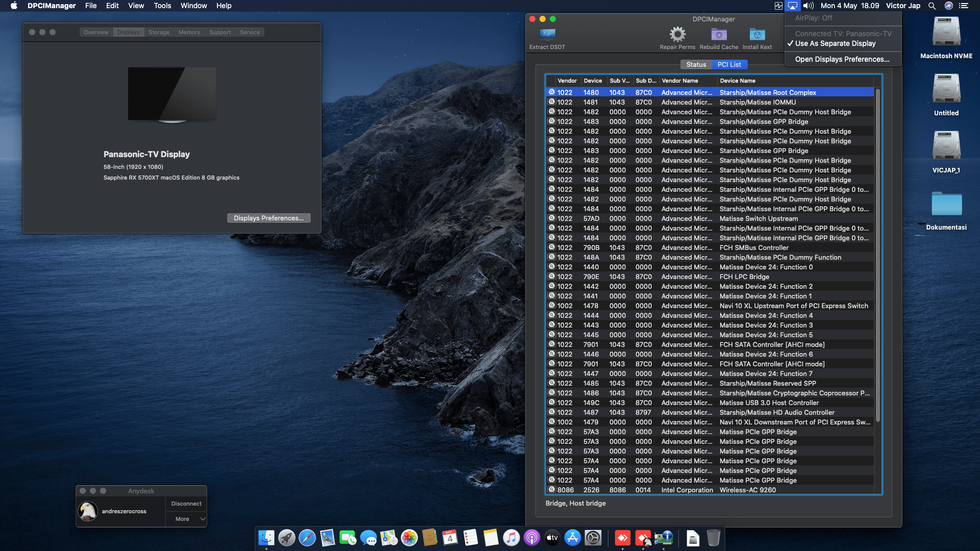This screenshot has height=551, width=980.
Task: Click the Extract DSDT toolbar icon
Action: (547, 35)
